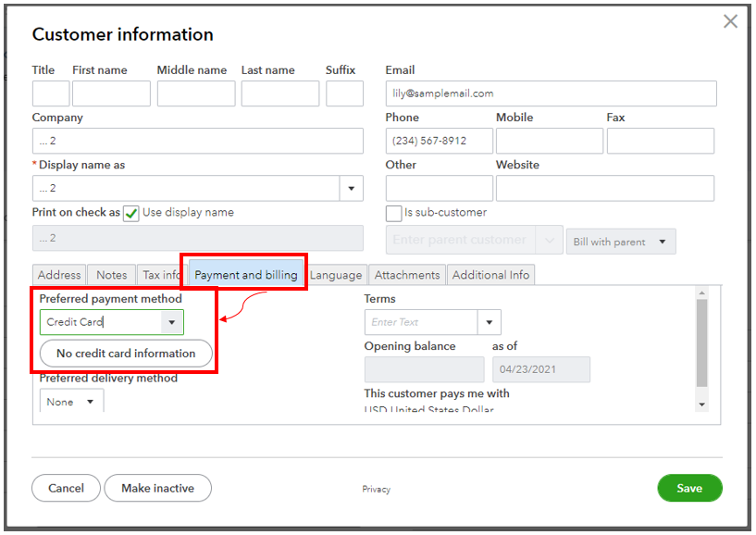Switch to the Address tab
The height and width of the screenshot is (535, 756).
[x=59, y=275]
